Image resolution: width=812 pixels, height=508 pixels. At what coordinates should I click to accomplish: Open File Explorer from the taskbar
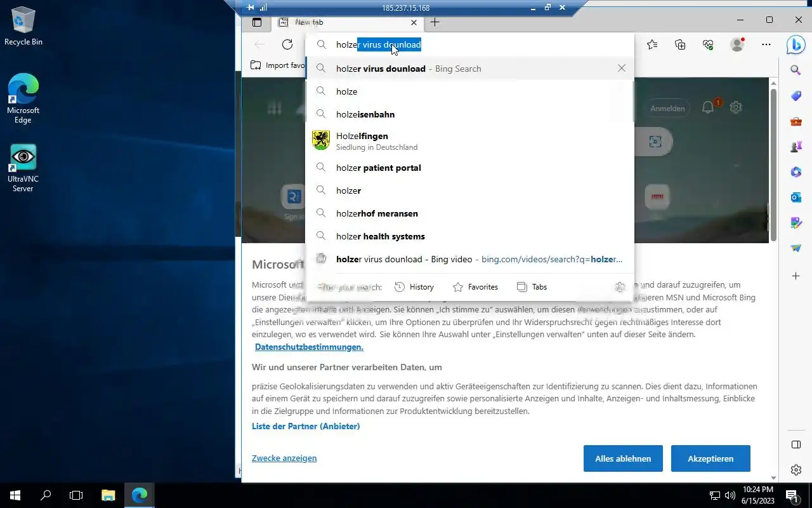click(x=108, y=495)
